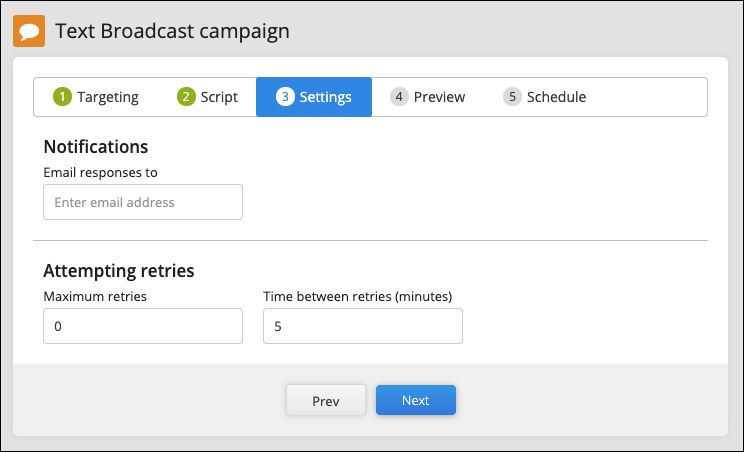Open the Targeting step tab
744x452 pixels.
click(96, 97)
